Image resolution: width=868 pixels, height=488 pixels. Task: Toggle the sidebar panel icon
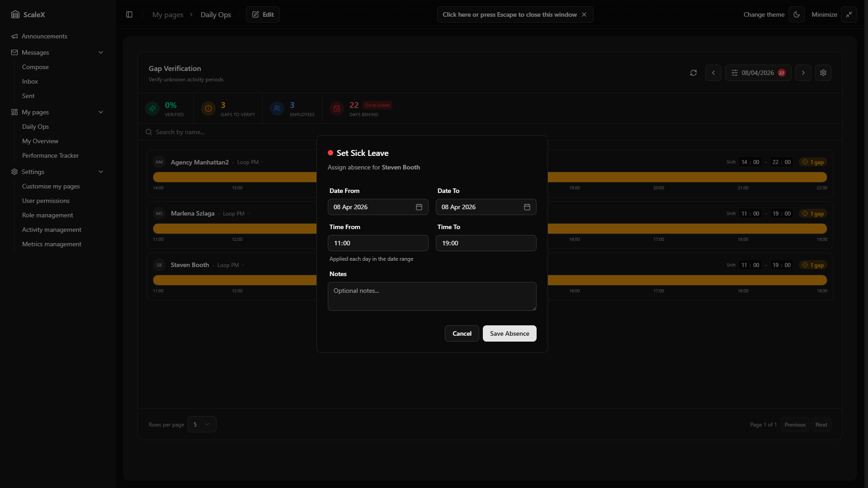129,14
